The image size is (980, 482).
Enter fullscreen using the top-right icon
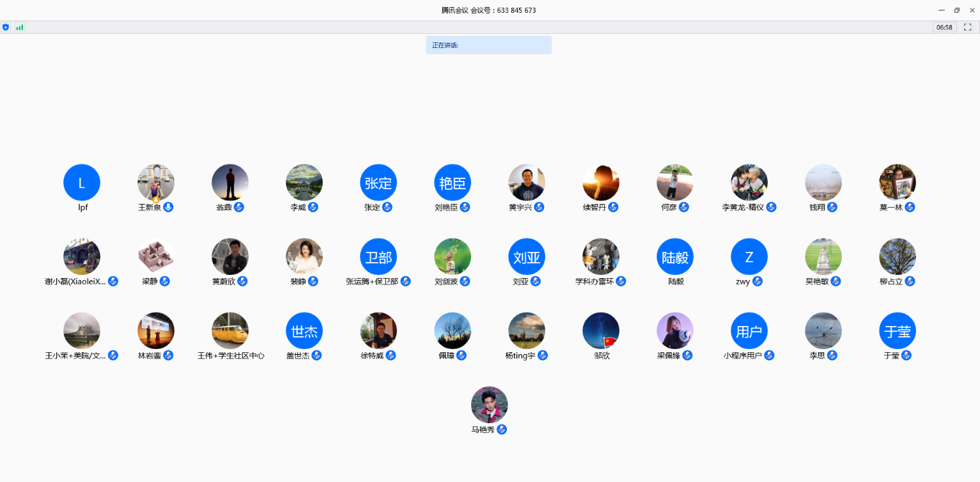click(x=967, y=27)
